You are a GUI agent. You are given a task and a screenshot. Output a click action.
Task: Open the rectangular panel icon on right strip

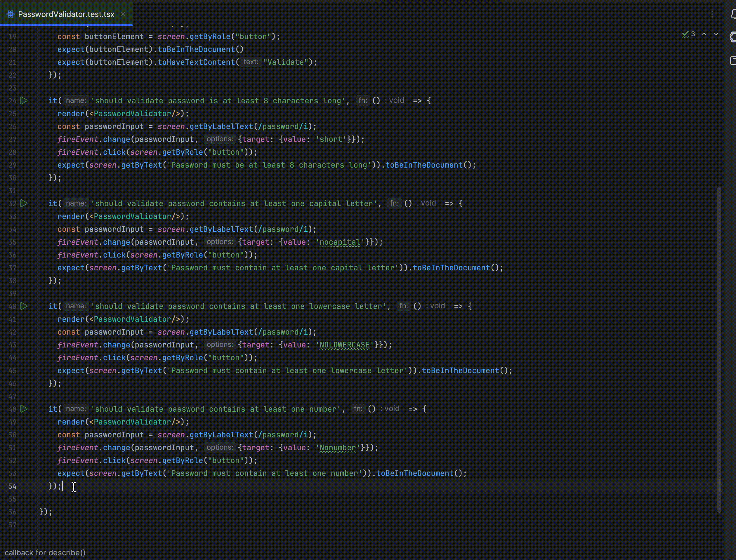[x=733, y=61]
